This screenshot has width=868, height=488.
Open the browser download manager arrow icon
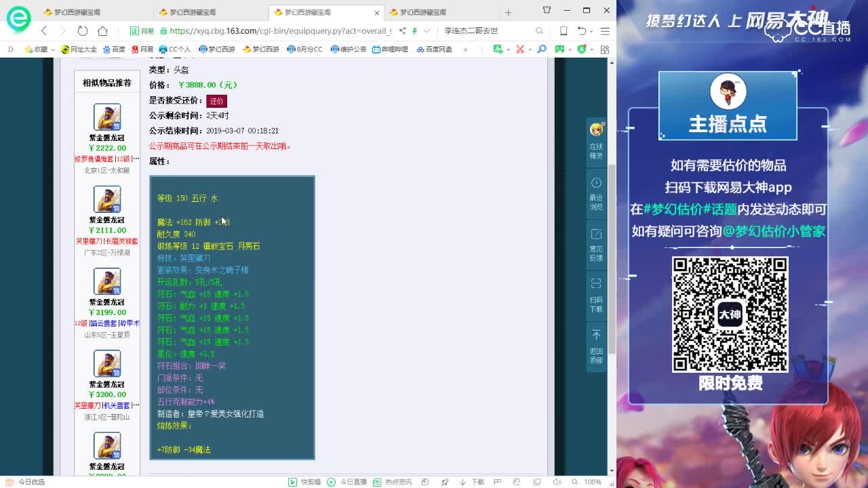click(462, 481)
